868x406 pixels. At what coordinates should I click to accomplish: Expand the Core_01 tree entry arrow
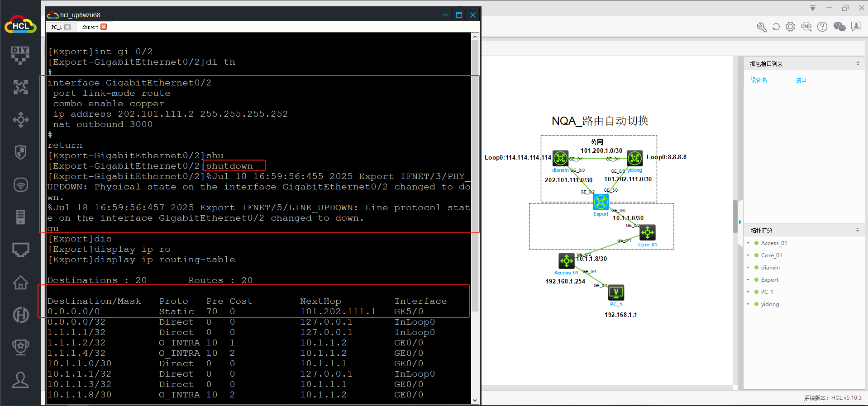tap(748, 255)
